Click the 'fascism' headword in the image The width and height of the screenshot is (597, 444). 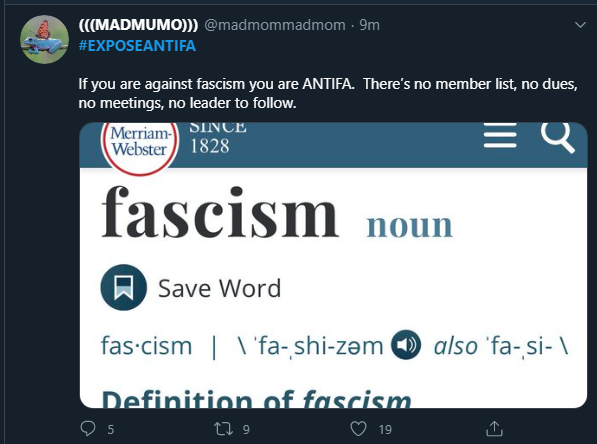click(x=220, y=212)
